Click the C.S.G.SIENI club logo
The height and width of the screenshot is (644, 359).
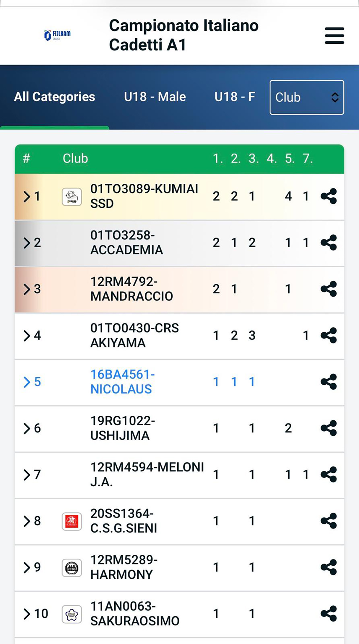coord(72,521)
